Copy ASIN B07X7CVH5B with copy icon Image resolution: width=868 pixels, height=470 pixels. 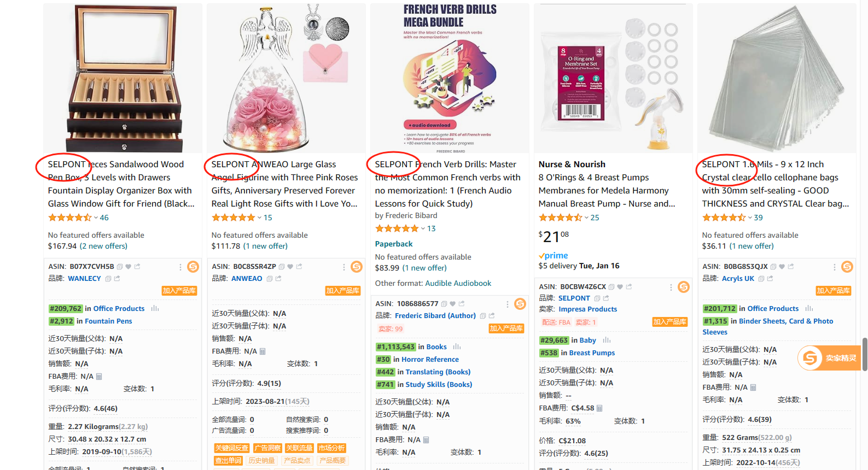pos(120,267)
